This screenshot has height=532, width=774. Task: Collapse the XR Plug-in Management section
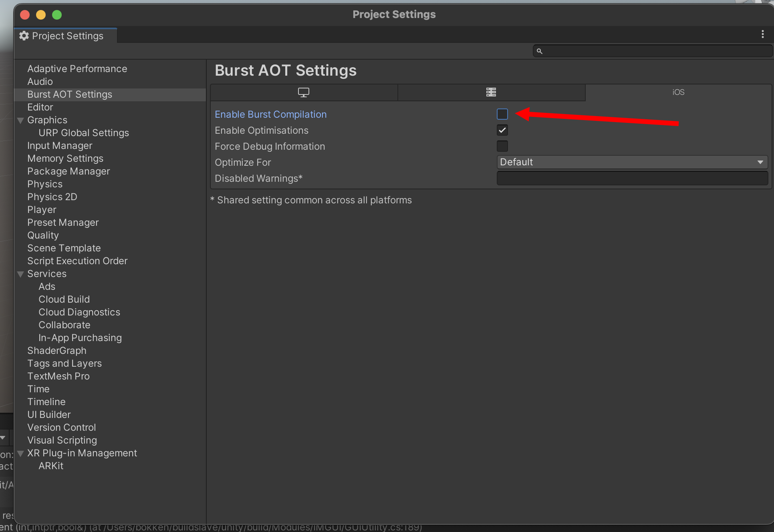tap(21, 454)
